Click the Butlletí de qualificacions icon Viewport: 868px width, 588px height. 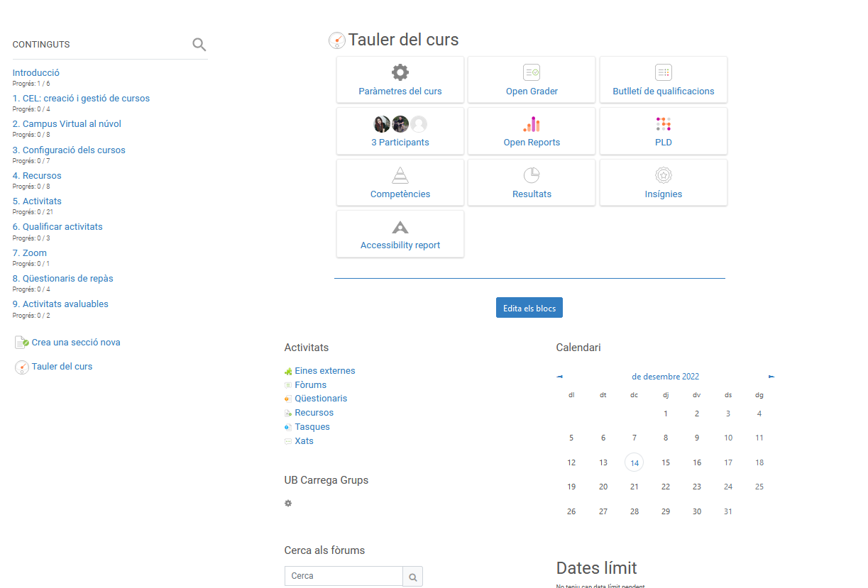663,72
